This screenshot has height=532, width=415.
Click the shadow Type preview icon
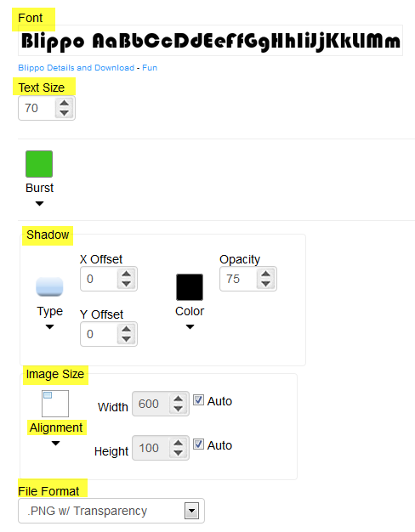click(x=49, y=286)
